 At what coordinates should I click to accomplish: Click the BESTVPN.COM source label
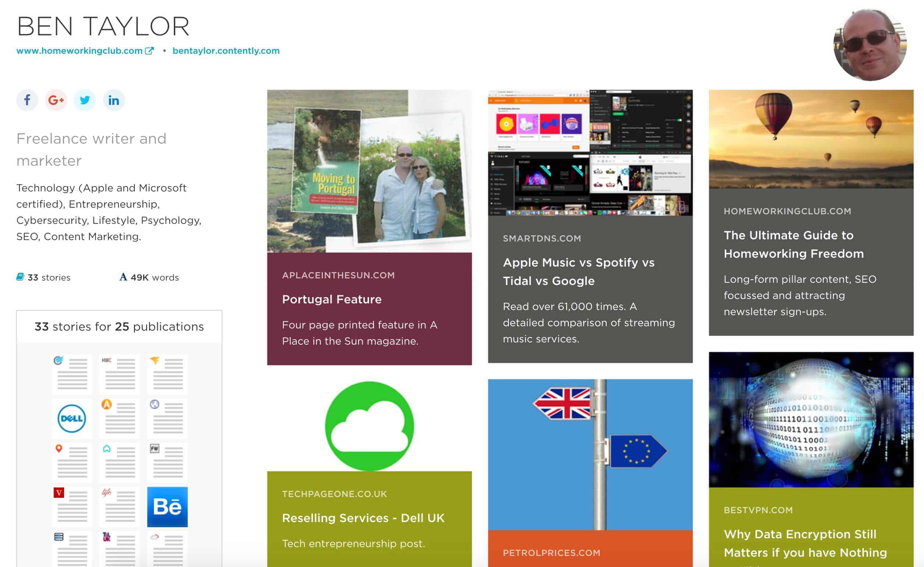point(758,510)
